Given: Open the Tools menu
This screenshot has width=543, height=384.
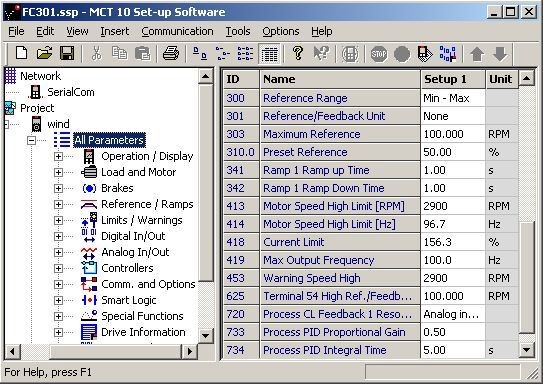Looking at the screenshot, I should 238,32.
